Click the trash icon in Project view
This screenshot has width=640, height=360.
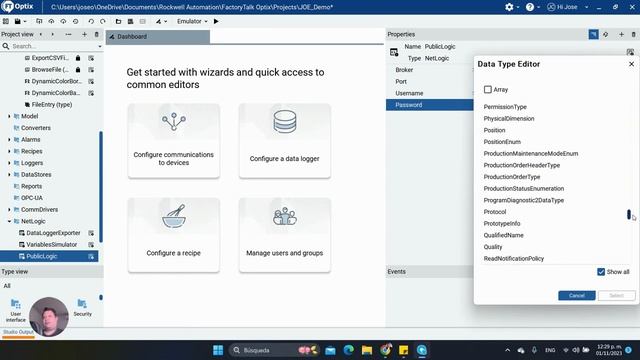[97, 34]
